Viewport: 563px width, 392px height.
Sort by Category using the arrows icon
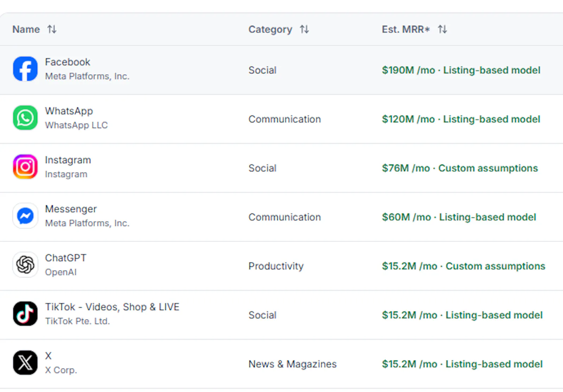pyautogui.click(x=304, y=29)
